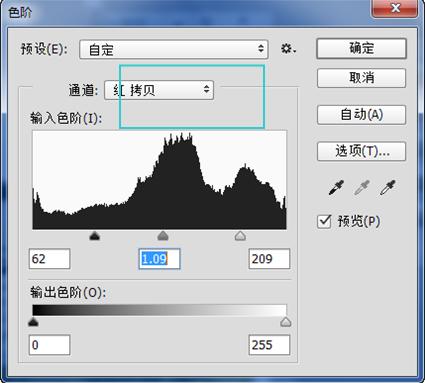Click the output black level slider
Screen dimensions: 425x383
(33, 322)
